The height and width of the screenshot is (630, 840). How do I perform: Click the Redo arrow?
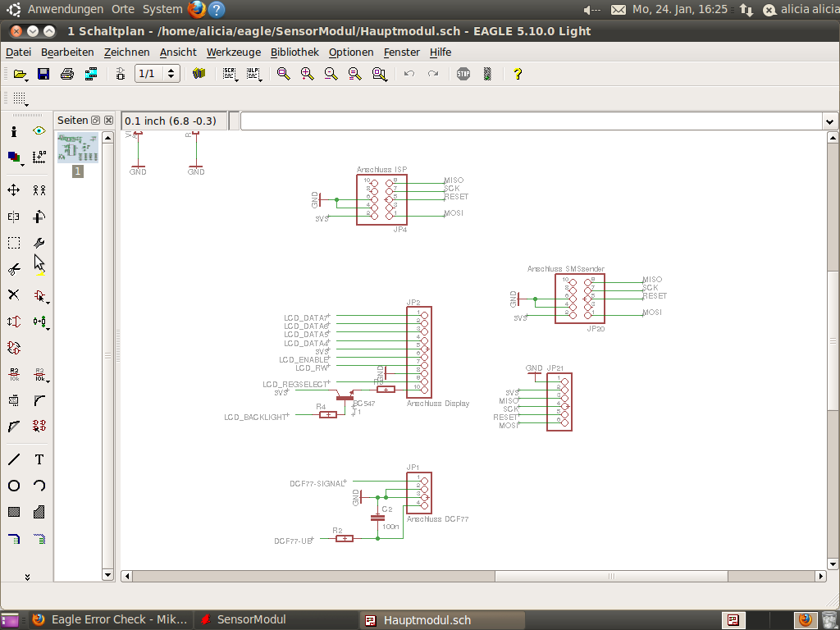[433, 74]
